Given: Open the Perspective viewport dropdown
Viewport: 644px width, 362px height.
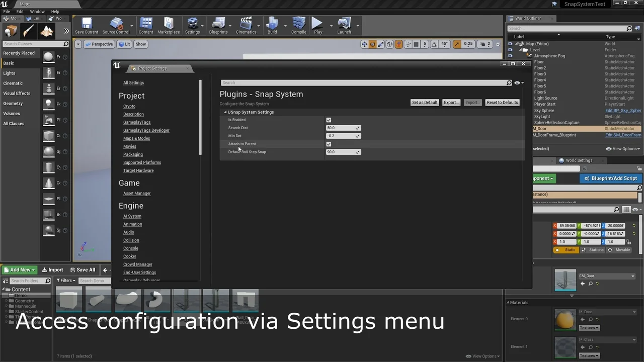Looking at the screenshot, I should click(99, 44).
